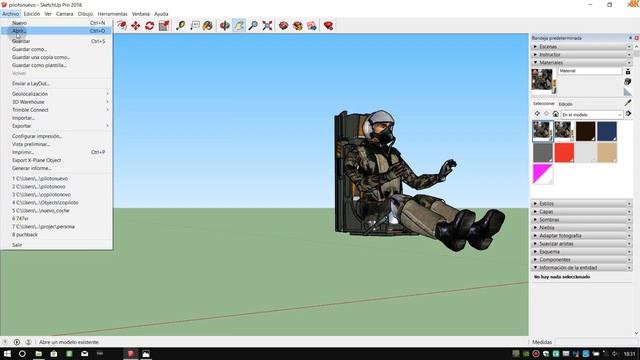
Task: Select the Move tool with four arrows
Action: click(x=136, y=26)
